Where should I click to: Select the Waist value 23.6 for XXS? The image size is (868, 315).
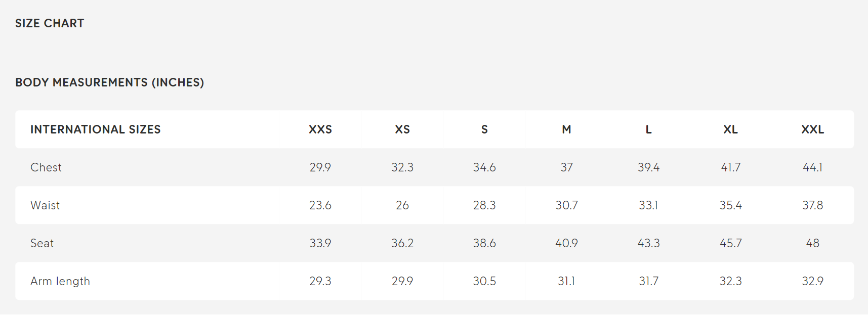point(320,205)
